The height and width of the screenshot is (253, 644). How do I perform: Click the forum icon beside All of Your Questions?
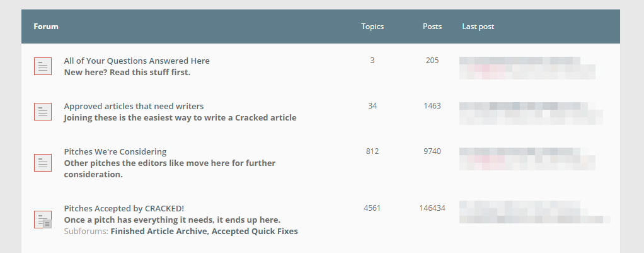tap(42, 66)
